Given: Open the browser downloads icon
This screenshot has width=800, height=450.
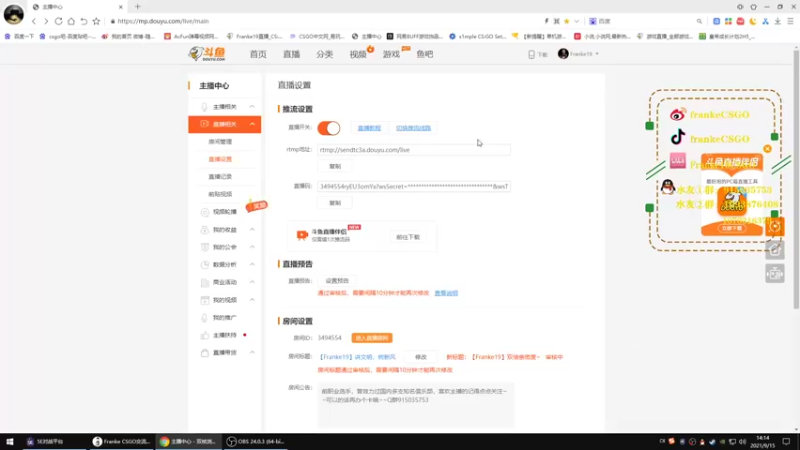Looking at the screenshot, I should pyautogui.click(x=778, y=21).
